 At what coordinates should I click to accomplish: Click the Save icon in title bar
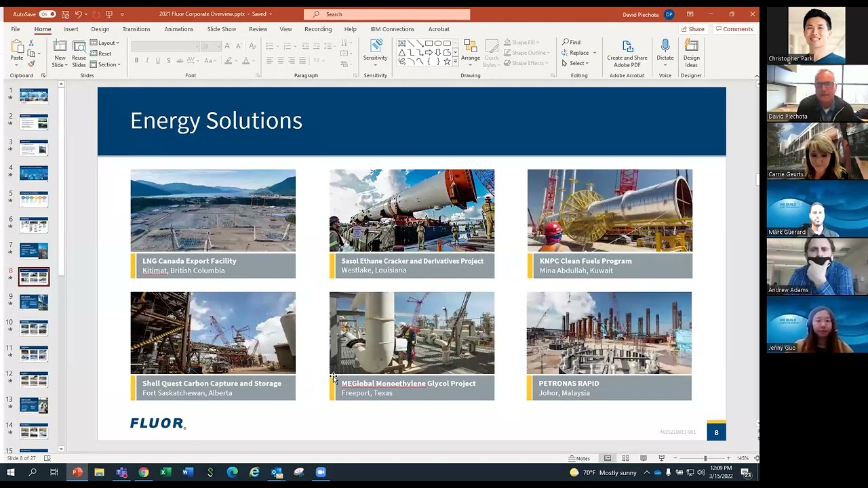(x=66, y=14)
